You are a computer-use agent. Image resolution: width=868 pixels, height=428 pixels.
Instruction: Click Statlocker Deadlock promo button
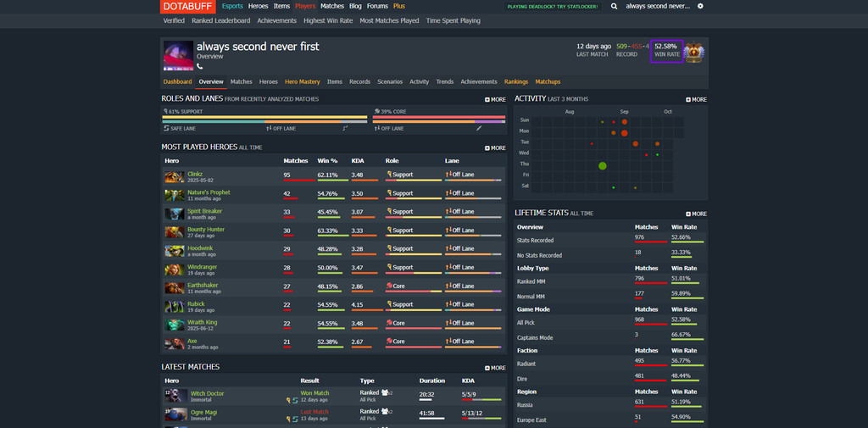coord(552,7)
